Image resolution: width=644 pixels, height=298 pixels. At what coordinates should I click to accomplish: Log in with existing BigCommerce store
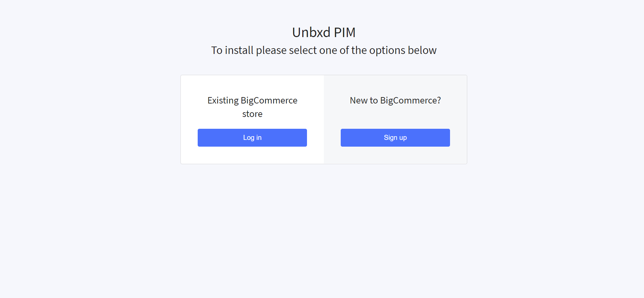[252, 138]
